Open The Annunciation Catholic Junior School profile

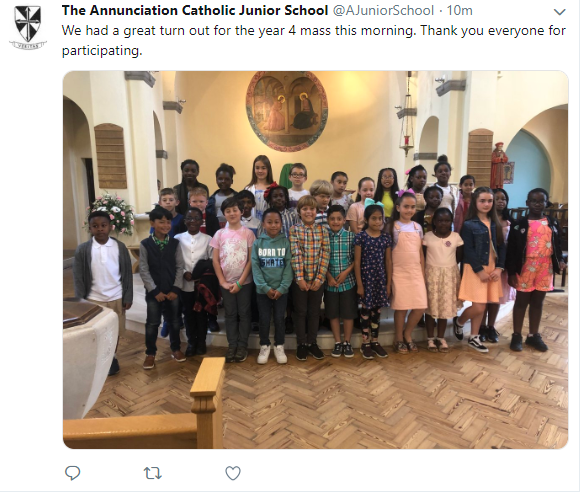point(195,11)
